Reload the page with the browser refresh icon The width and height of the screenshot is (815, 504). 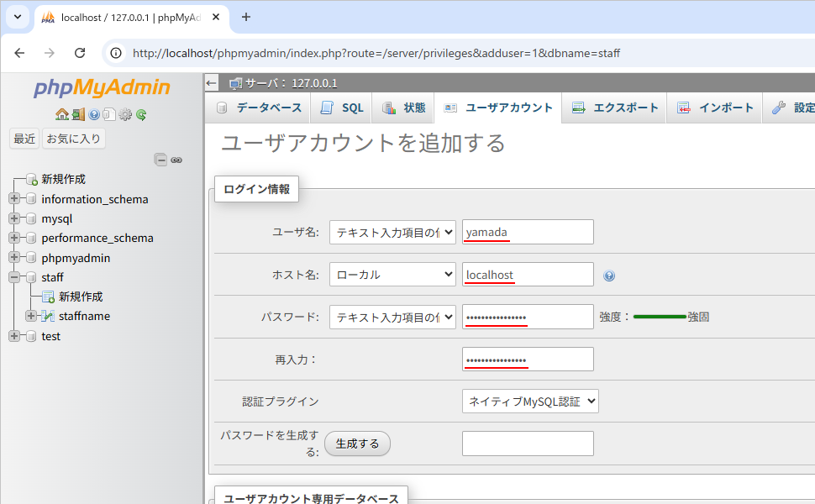pyautogui.click(x=80, y=52)
